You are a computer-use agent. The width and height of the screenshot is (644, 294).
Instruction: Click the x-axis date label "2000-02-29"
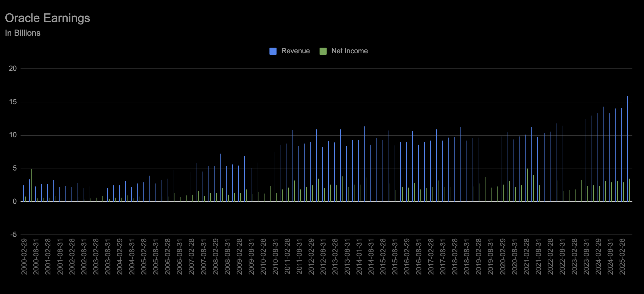pyautogui.click(x=24, y=257)
